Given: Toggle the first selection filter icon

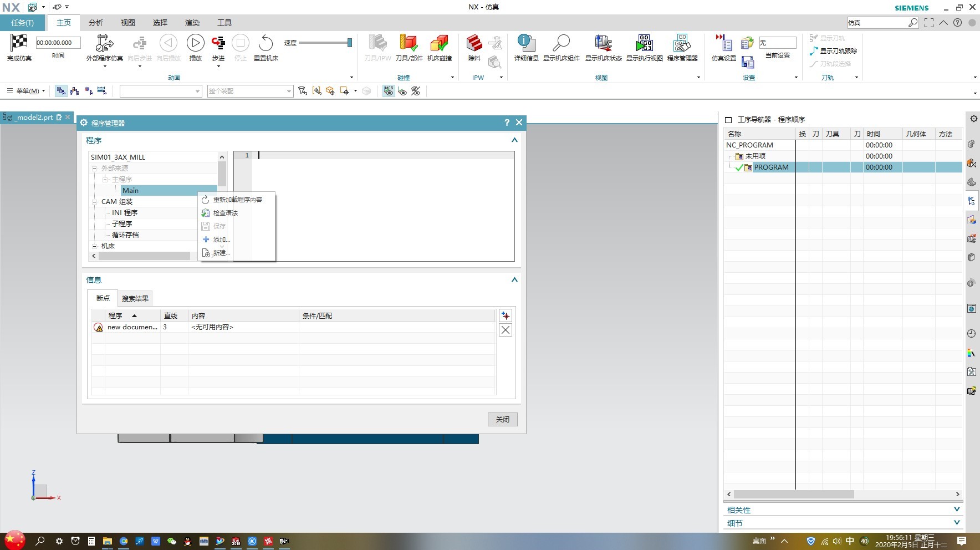Looking at the screenshot, I should point(61,91).
